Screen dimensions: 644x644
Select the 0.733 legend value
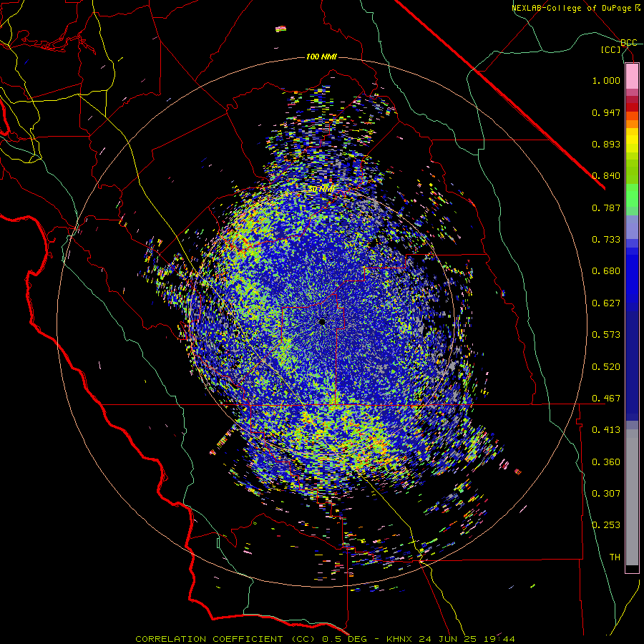point(606,240)
